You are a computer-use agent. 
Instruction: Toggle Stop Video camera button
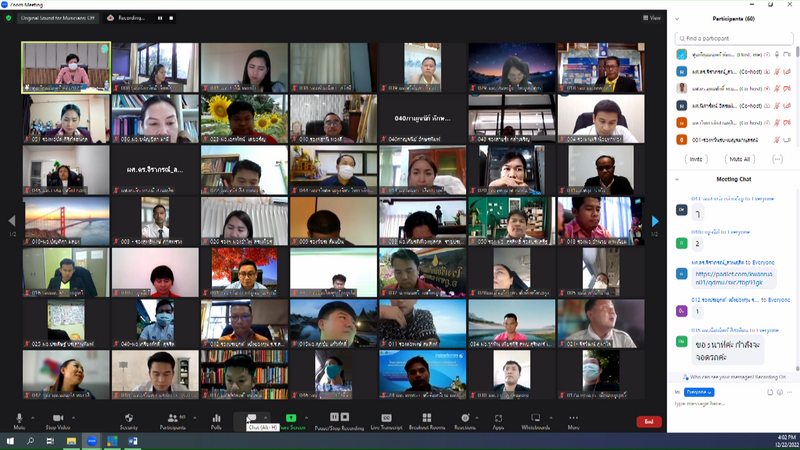pos(58,418)
